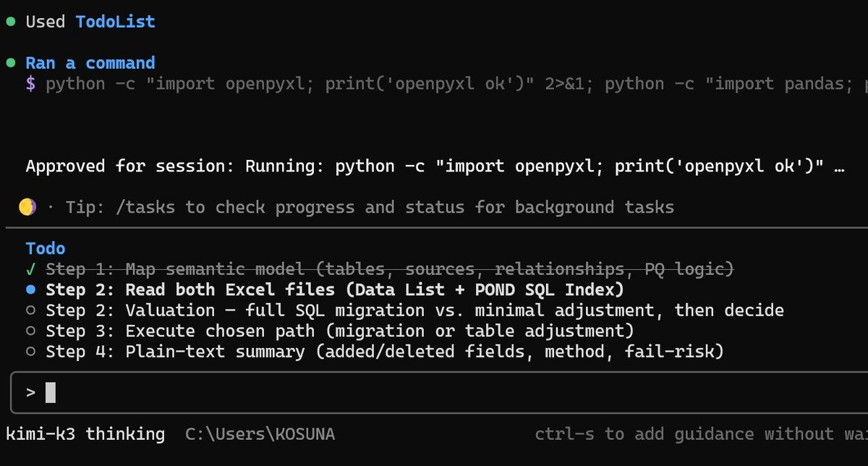
Task: Click the blue in-progress bullet for Read both Excel files
Action: point(30,290)
